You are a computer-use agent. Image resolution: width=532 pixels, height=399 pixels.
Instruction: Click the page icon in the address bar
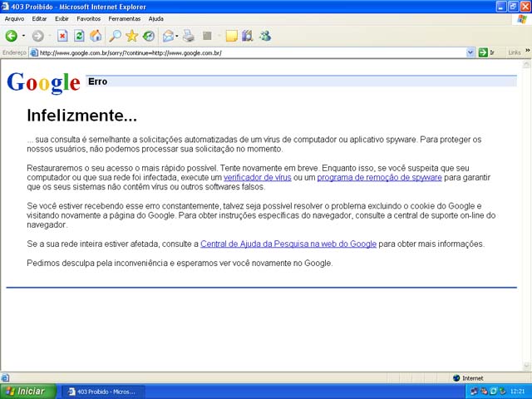34,52
